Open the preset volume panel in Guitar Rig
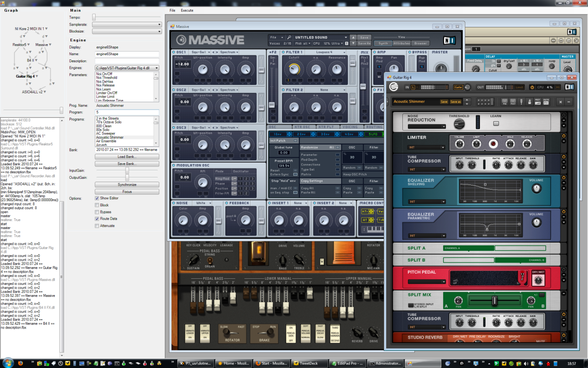Screen dimensions: 588x368 pos(537,101)
